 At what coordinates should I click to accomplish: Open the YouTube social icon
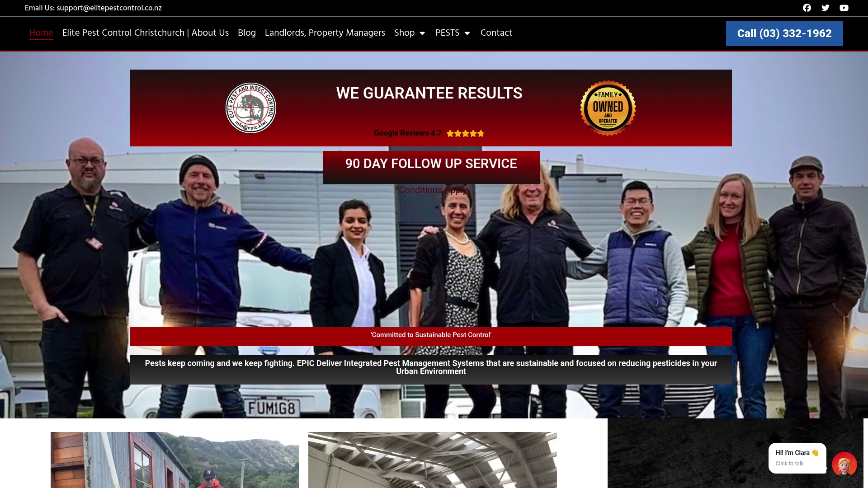click(x=844, y=8)
